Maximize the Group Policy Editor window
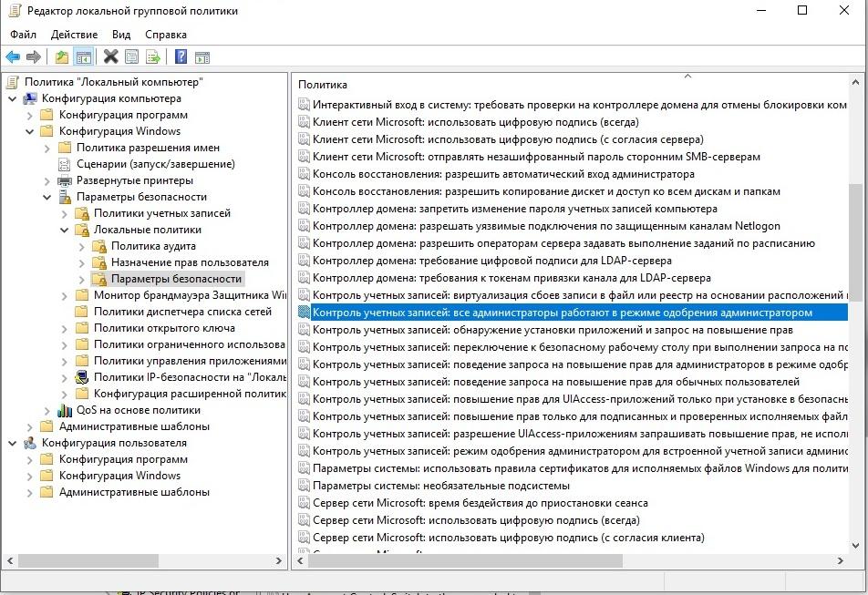Screen dimensions: 868x595 (x=802, y=10)
